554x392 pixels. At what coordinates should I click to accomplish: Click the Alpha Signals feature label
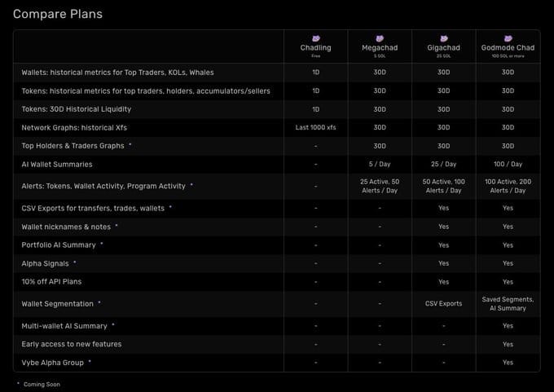46,264
